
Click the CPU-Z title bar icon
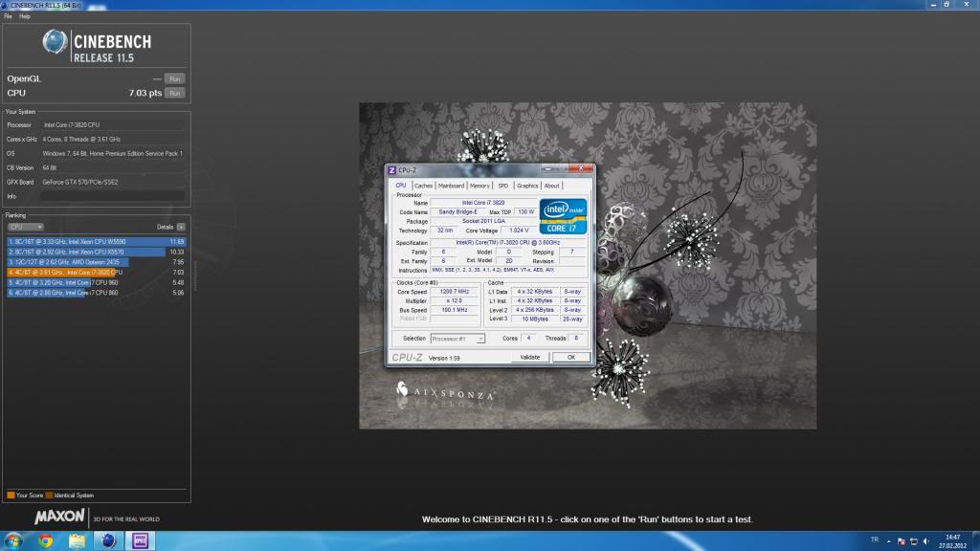pos(391,170)
